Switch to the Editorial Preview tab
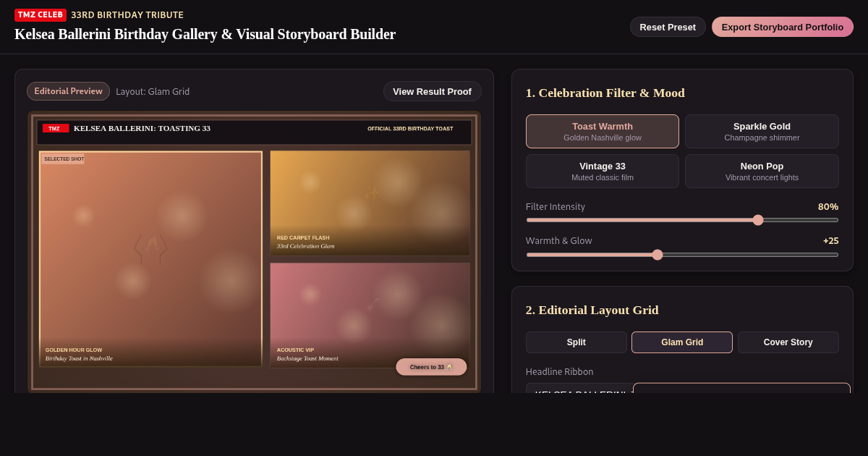 [x=69, y=91]
